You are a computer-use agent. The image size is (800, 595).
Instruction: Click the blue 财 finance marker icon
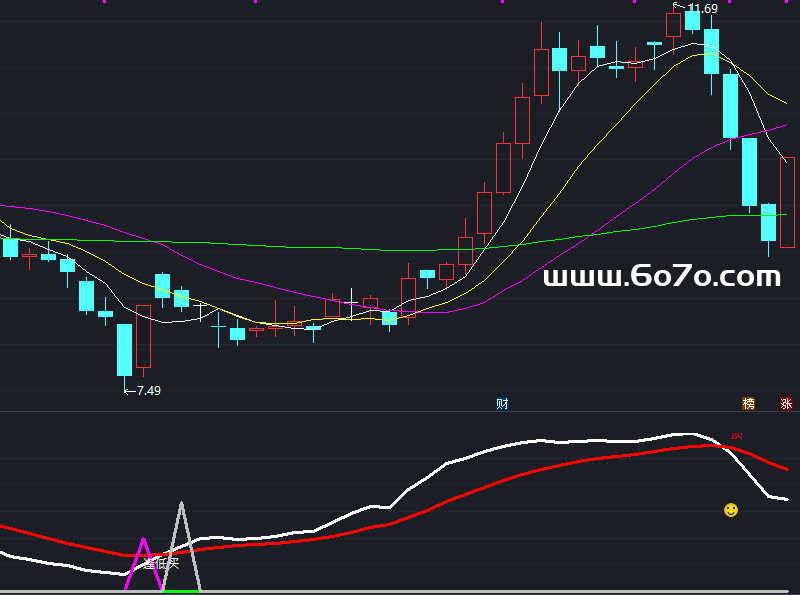pyautogui.click(x=502, y=404)
